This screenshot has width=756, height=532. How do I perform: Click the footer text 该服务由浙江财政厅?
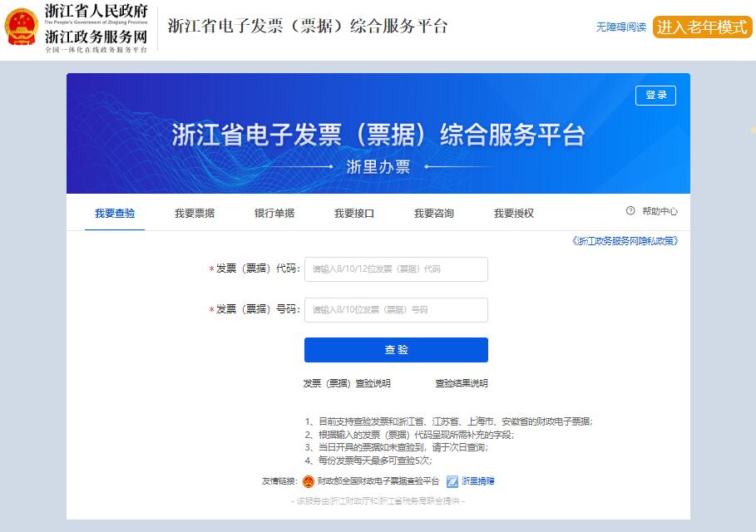(378, 501)
